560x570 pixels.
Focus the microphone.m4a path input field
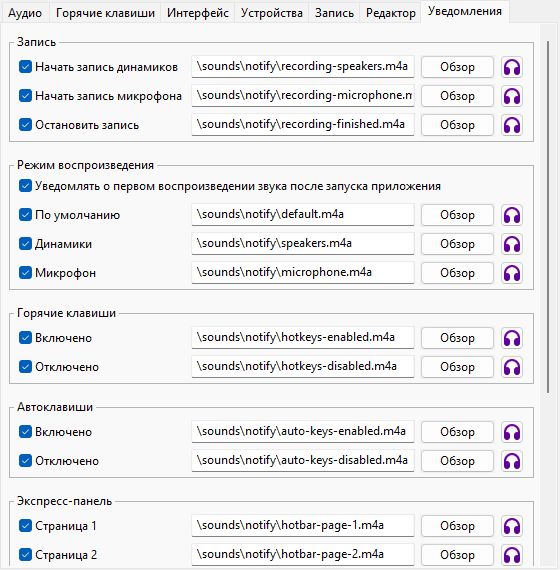(303, 273)
